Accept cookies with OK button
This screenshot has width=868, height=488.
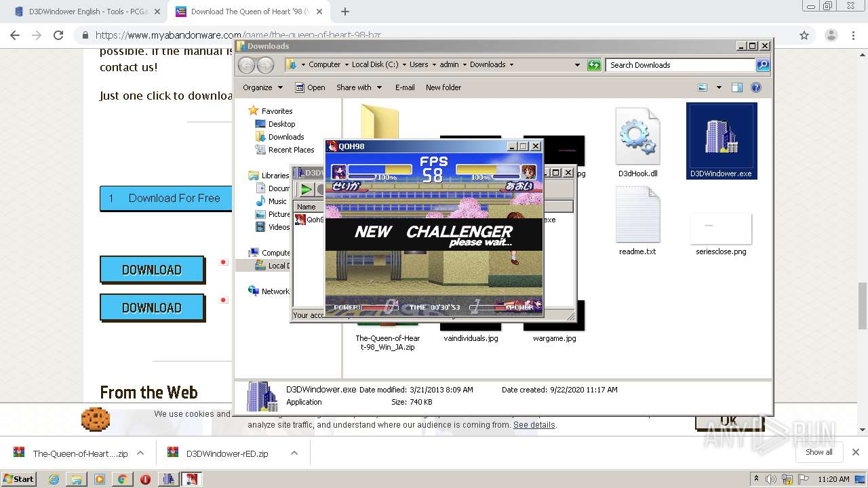(x=728, y=420)
